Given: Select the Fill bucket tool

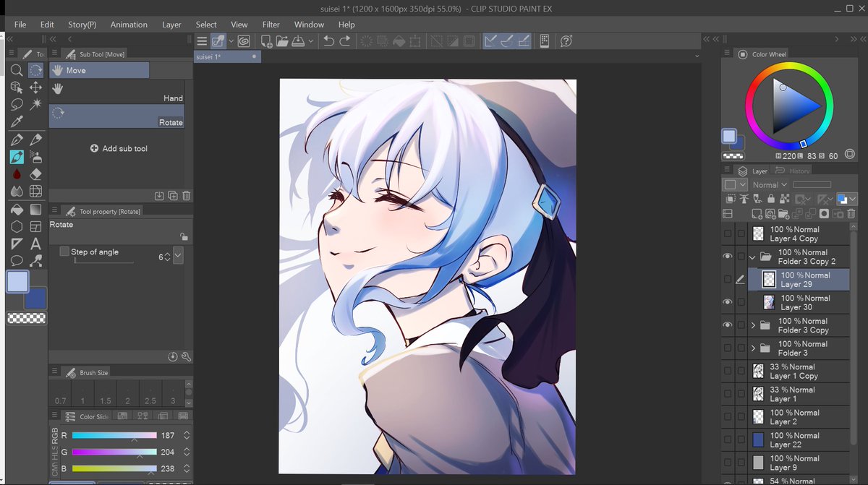Looking at the screenshot, I should click(17, 210).
